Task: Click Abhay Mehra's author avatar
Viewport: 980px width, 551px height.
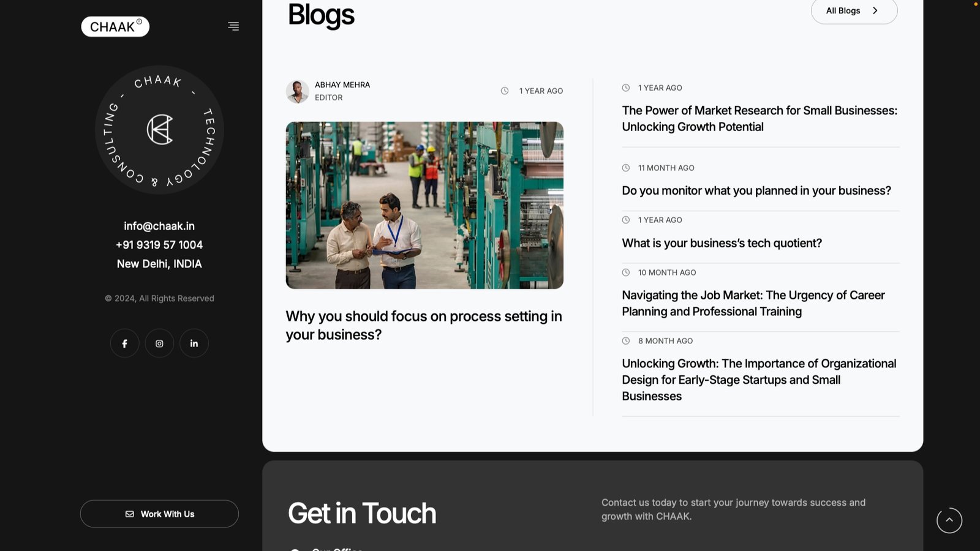Action: coord(297,91)
